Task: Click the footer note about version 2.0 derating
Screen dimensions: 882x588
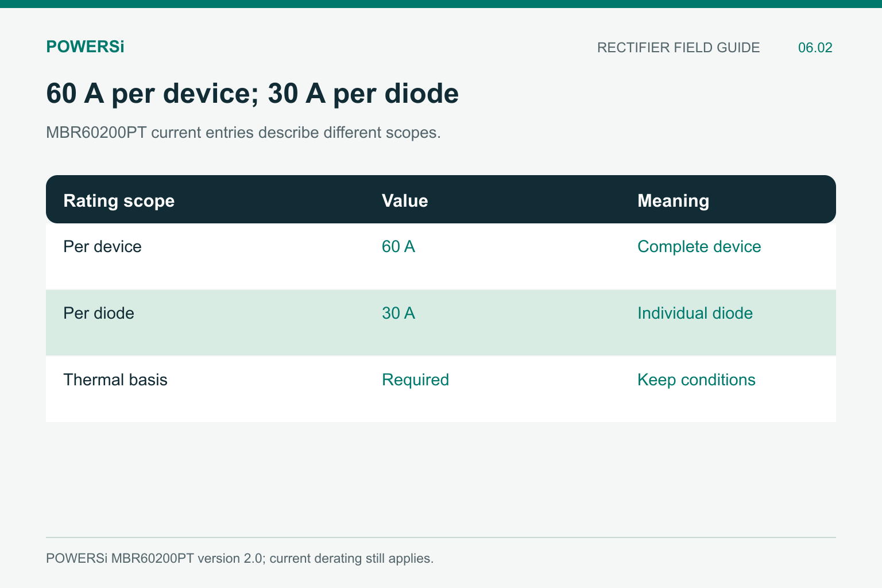Action: coord(239,558)
